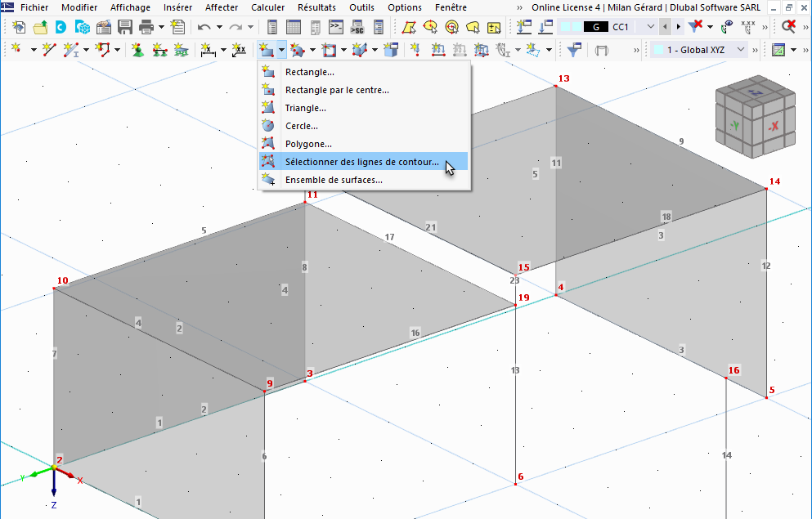
Task: Open the script manager (>SC) icon
Action: 357,27
